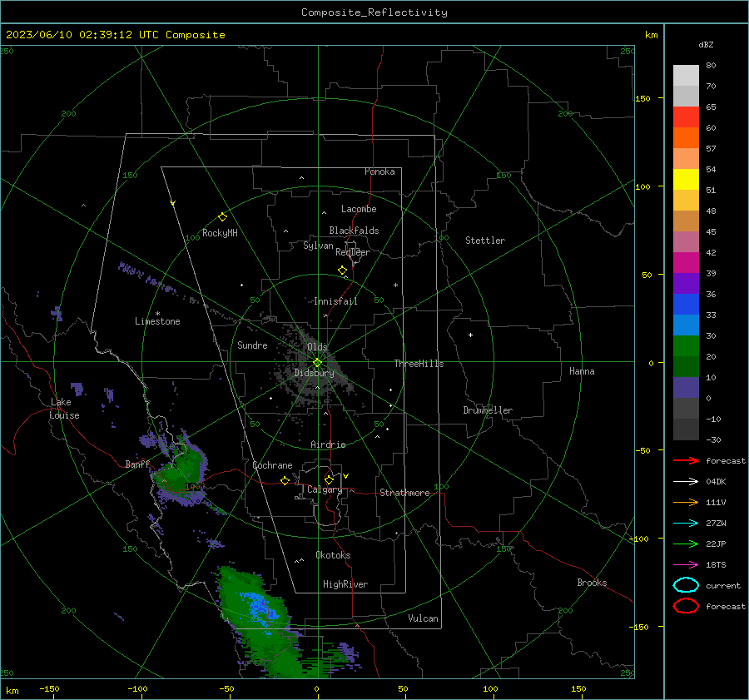
Task: Click the Blackfalds town label
Action: click(354, 231)
